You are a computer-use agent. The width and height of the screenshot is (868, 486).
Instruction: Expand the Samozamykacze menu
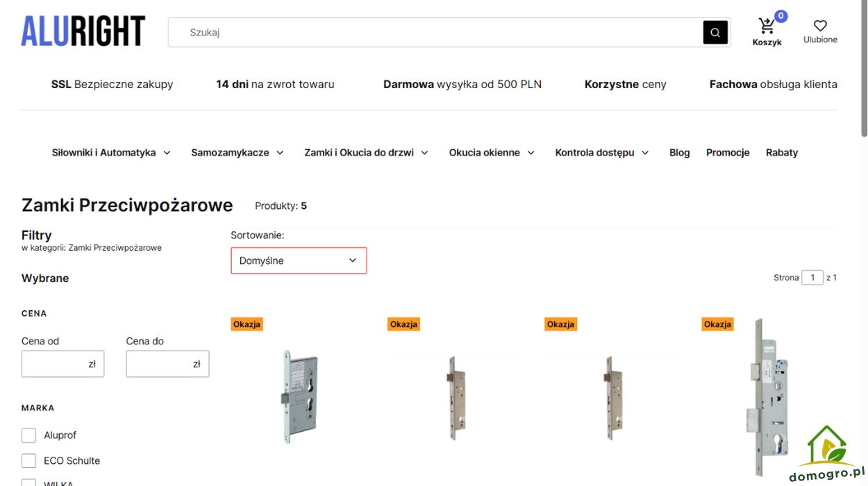[237, 153]
